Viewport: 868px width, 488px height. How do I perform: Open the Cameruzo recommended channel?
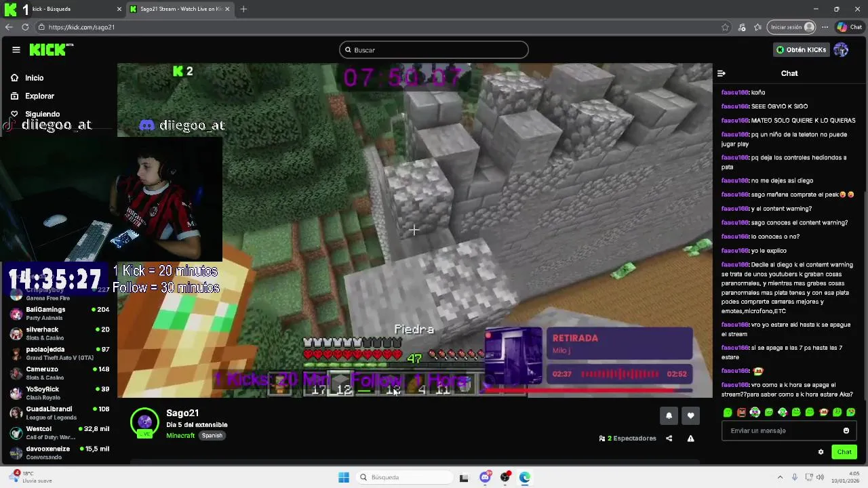59,373
